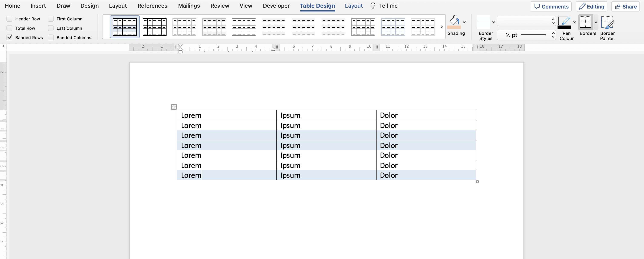Activate the Border Painter tool
Screen dimensions: 644x259
[607, 28]
